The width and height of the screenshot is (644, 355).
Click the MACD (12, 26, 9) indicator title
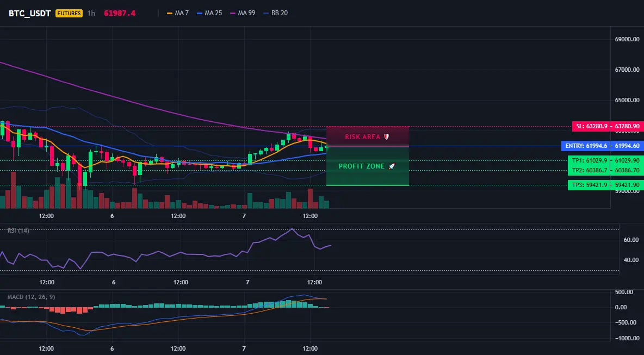[31, 297]
